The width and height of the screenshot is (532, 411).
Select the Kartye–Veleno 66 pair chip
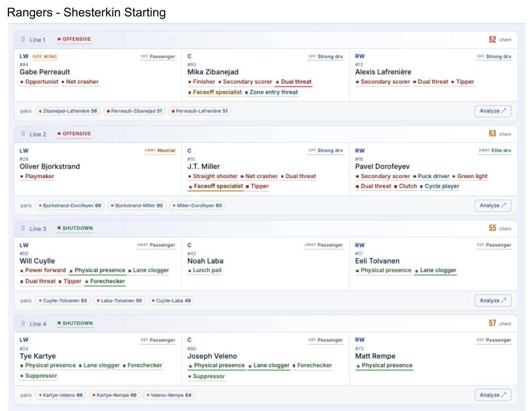61,395
